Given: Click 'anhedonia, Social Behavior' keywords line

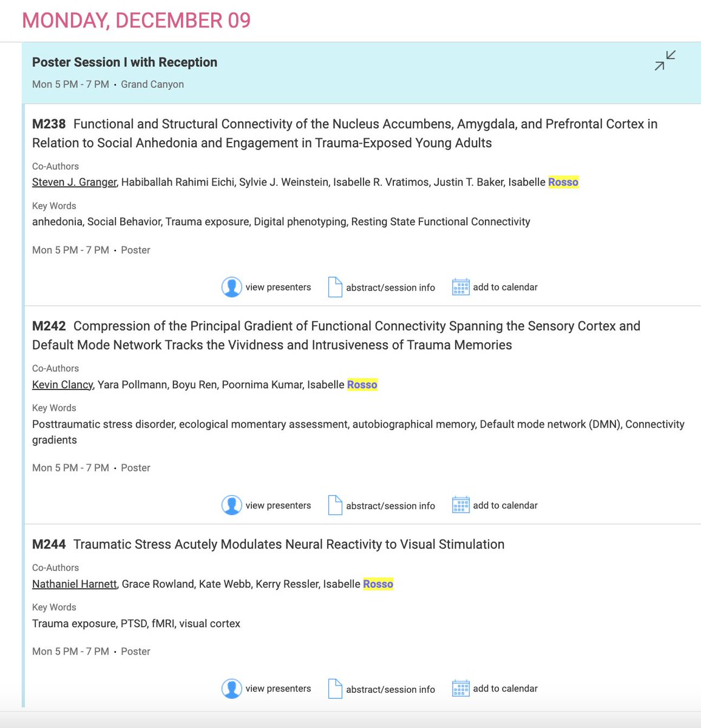Looking at the screenshot, I should click(x=281, y=221).
